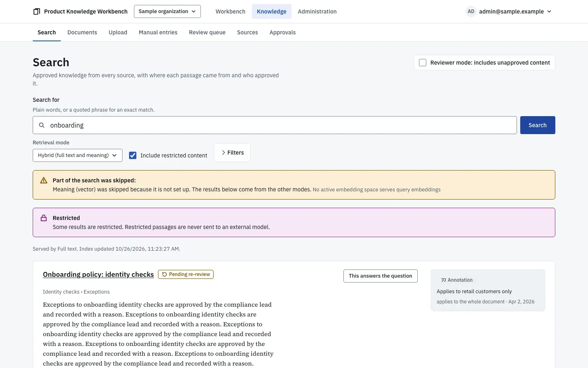Enable Reviewer mode checkbox

click(423, 63)
